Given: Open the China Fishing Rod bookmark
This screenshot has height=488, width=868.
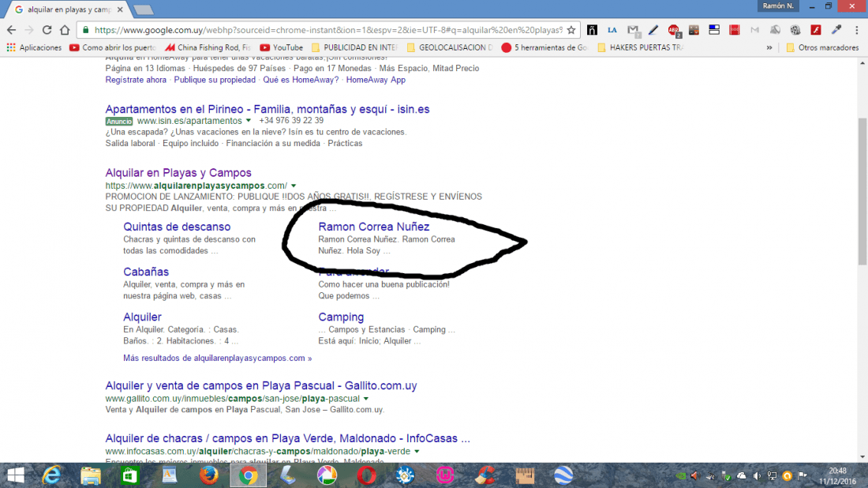Looking at the screenshot, I should coord(208,47).
